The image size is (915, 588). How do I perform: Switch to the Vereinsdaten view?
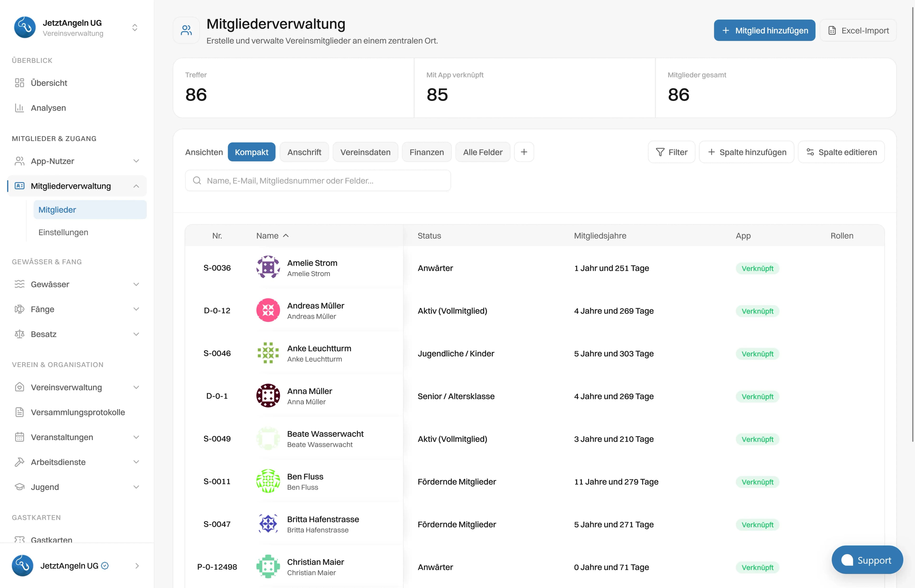tap(366, 152)
